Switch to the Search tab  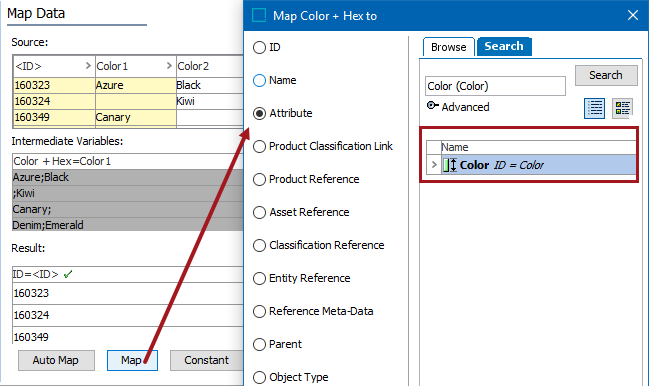click(x=504, y=46)
